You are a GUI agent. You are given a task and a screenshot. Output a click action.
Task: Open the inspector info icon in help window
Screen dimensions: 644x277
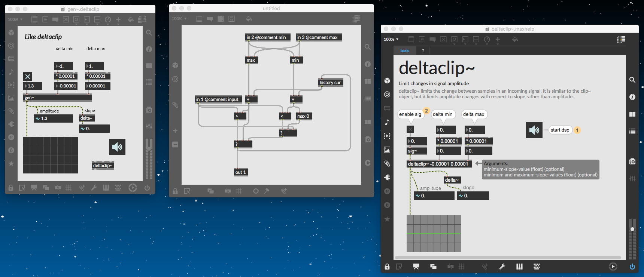pyautogui.click(x=632, y=97)
